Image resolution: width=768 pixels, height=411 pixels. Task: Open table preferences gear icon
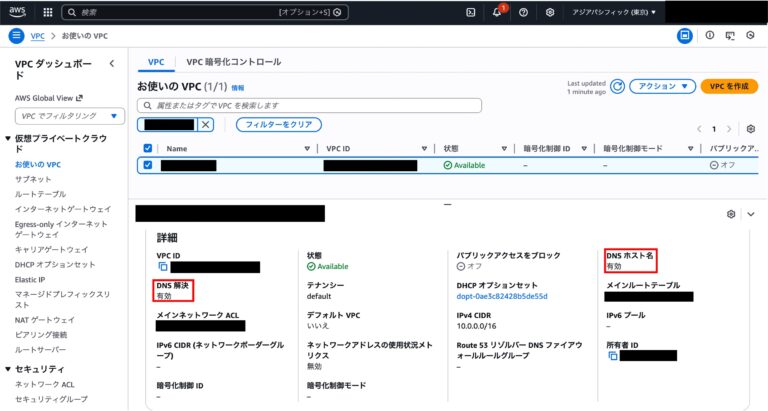click(x=751, y=129)
